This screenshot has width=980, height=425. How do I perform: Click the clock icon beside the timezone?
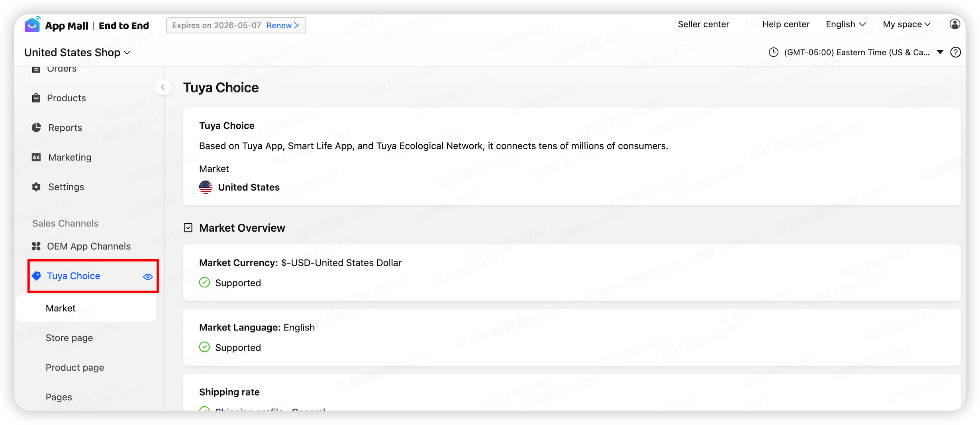(773, 52)
